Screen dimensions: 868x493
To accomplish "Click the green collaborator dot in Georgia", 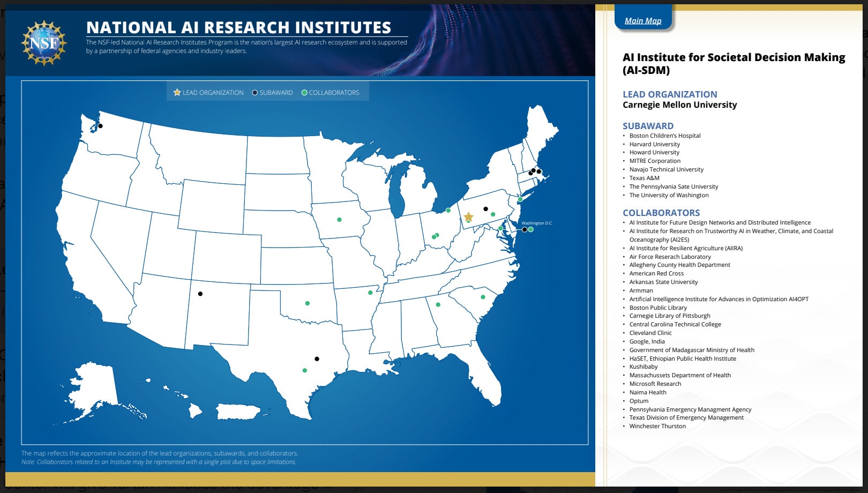I will [x=438, y=305].
